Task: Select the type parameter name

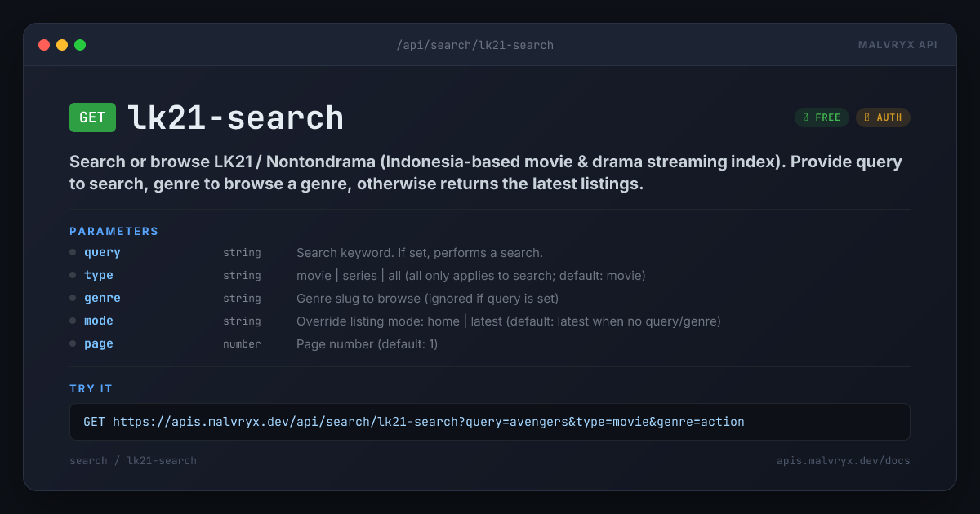Action: [x=99, y=276]
